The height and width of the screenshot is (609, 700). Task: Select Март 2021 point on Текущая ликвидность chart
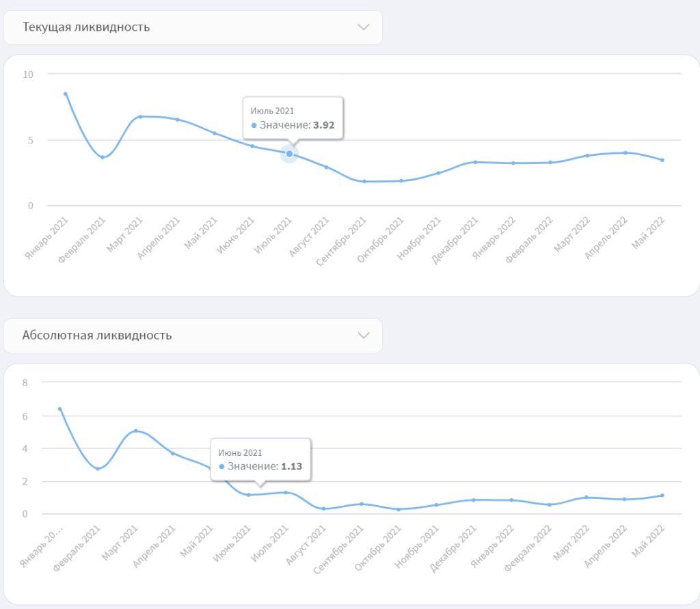pos(140,117)
